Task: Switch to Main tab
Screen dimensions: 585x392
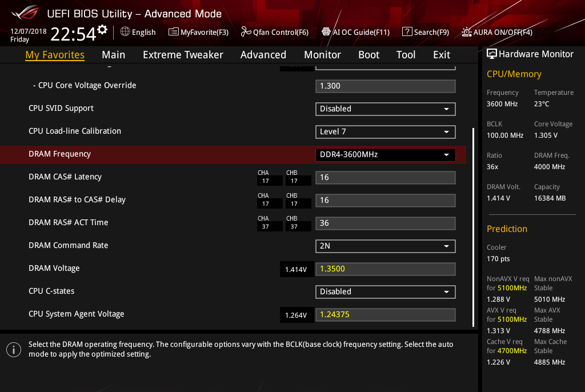Action: tap(114, 55)
